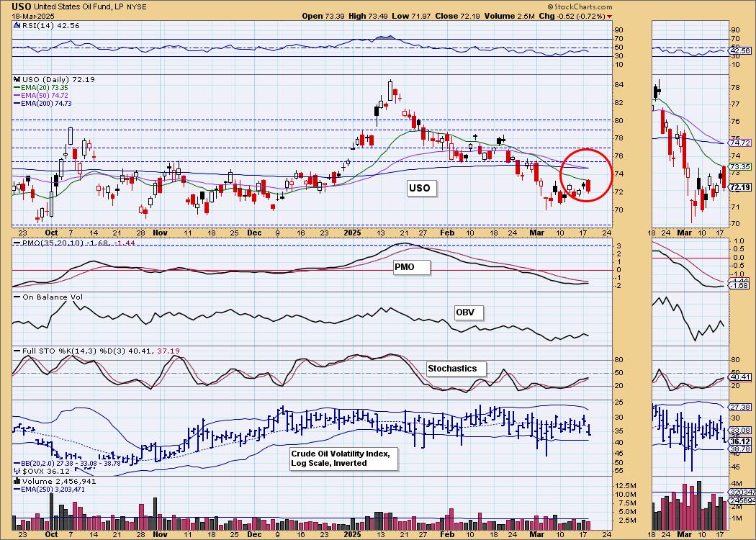Click the PMO(35,20,10) legend label
The height and width of the screenshot is (540, 756).
53,243
